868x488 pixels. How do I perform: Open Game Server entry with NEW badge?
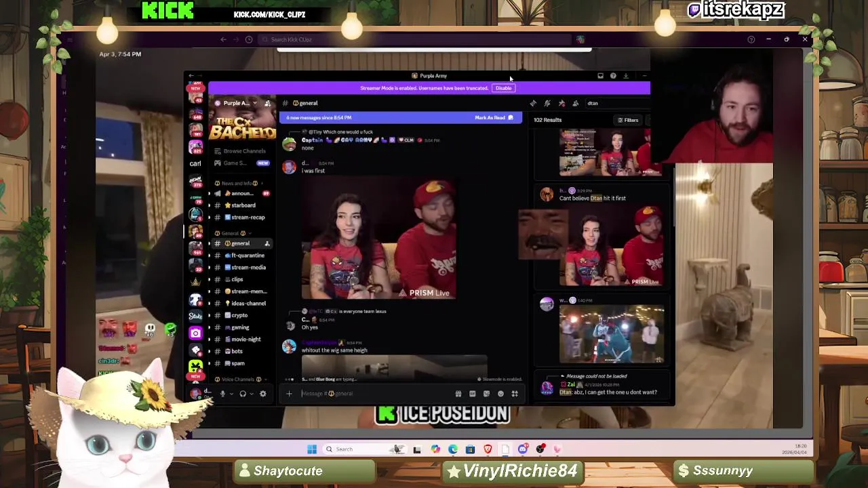click(x=241, y=163)
